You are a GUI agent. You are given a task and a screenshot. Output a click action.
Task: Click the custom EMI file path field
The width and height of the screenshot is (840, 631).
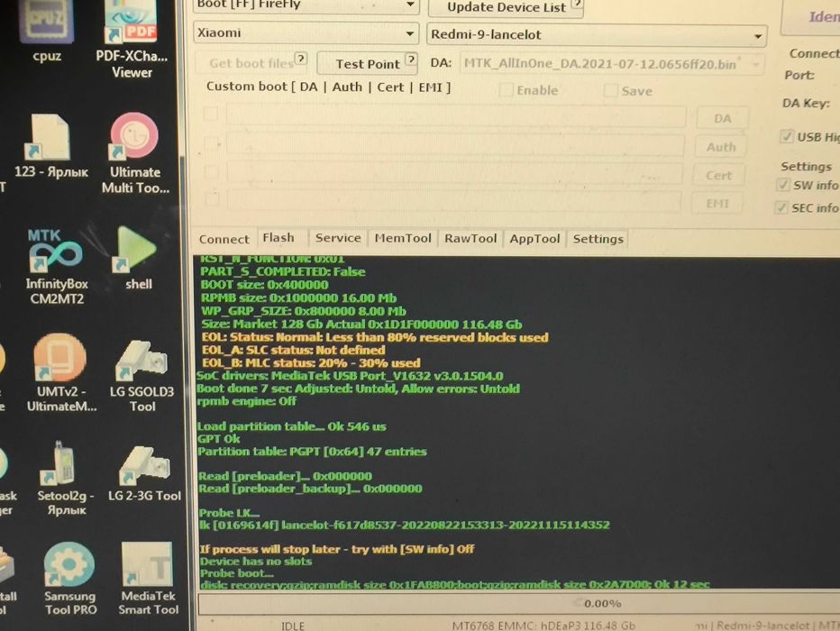coord(454,201)
